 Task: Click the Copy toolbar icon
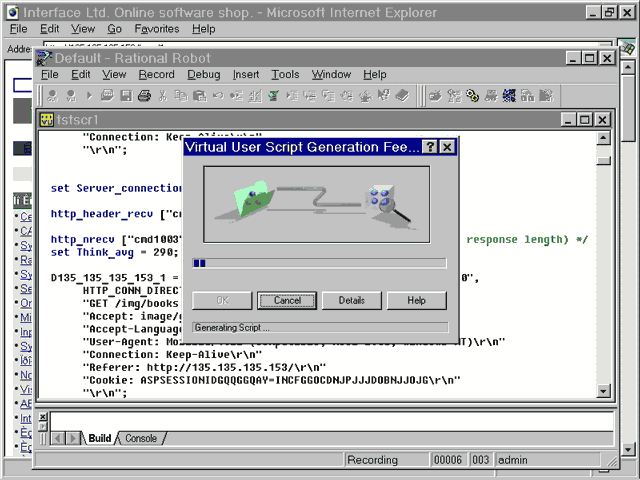click(x=181, y=96)
